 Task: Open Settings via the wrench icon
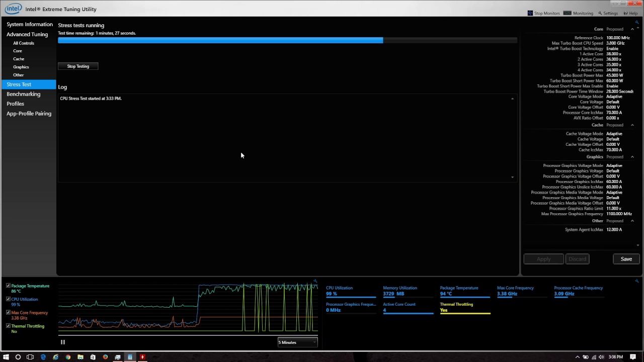600,13
